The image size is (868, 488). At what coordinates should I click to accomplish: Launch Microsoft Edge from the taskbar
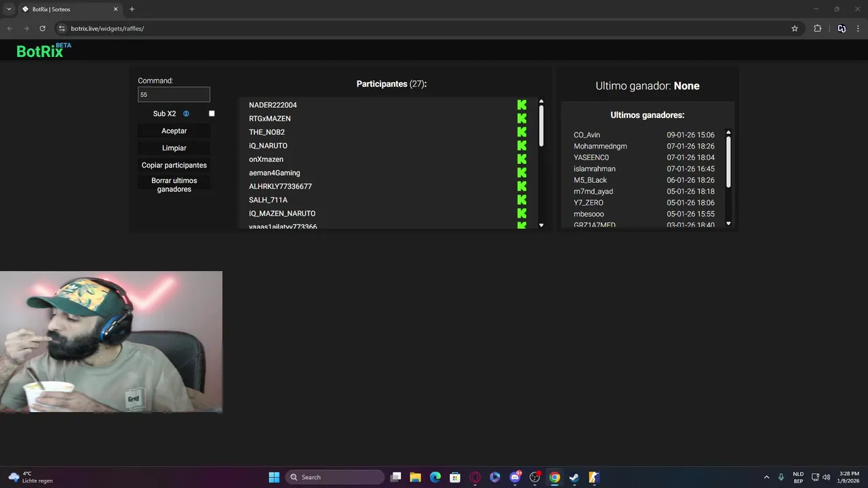(435, 477)
